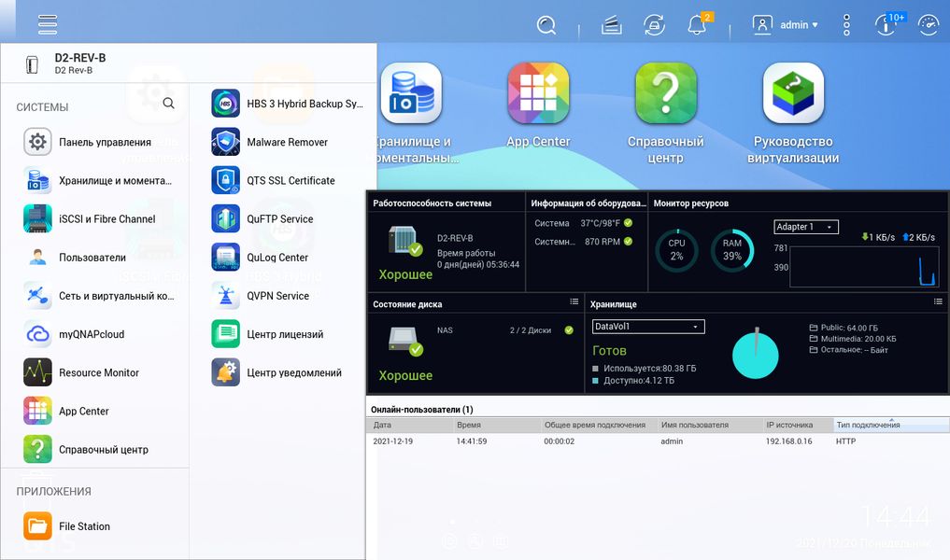This screenshot has width=950, height=560.
Task: Click the QTS SSL Certificate icon
Action: coord(225,180)
